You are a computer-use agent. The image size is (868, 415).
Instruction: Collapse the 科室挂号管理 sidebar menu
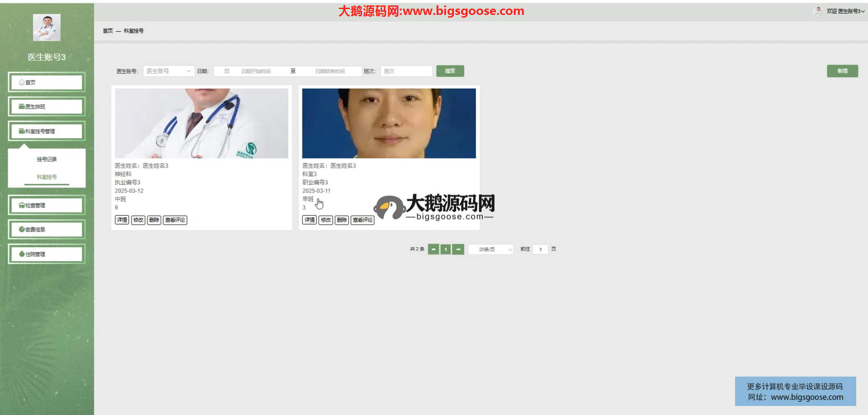[x=47, y=132]
